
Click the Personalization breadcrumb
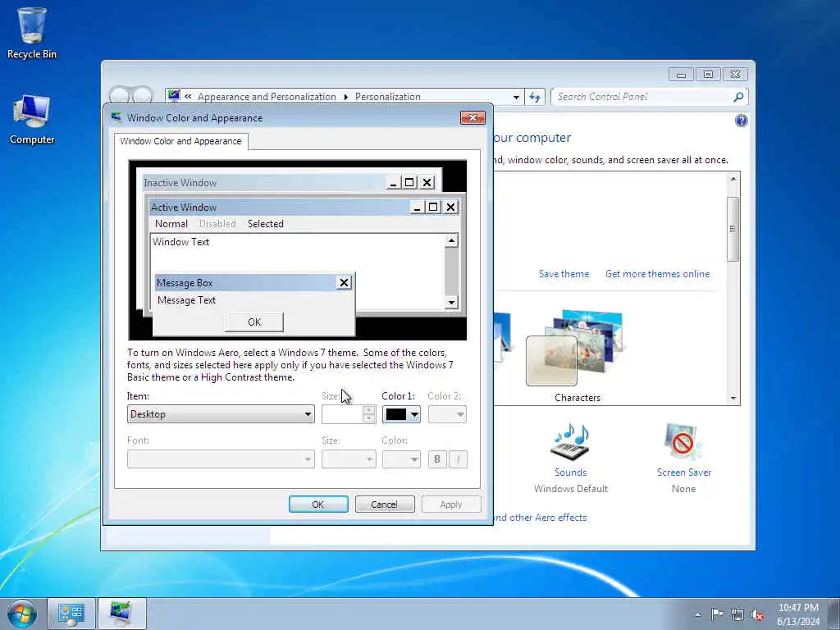388,97
